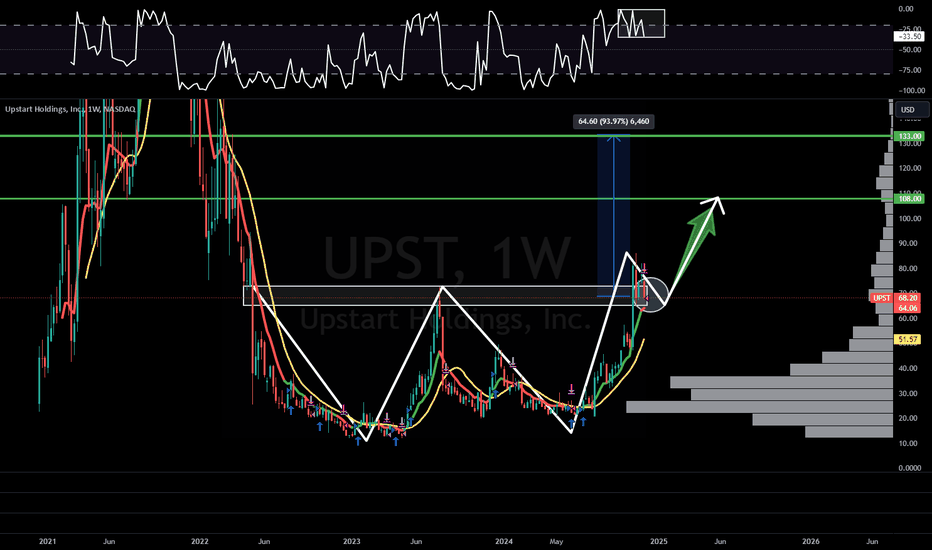Click the 30.00 price scale label
Viewport: 932px width, 550px height.
click(x=909, y=393)
